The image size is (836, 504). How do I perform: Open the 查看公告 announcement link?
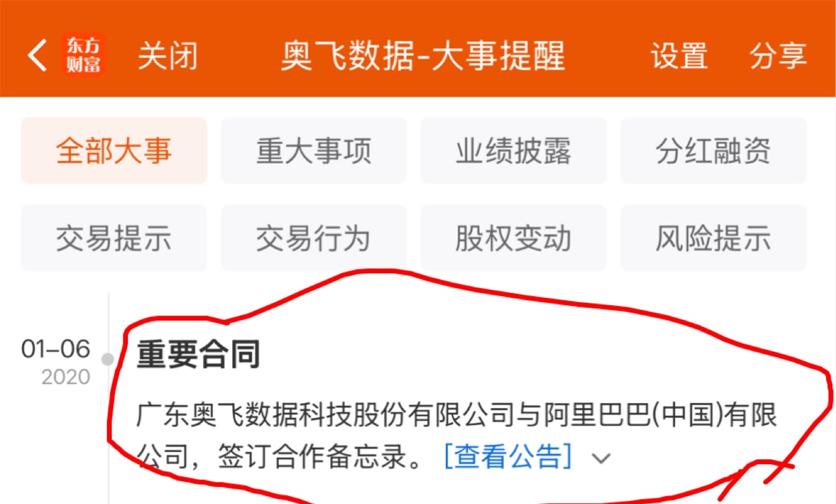tap(508, 456)
